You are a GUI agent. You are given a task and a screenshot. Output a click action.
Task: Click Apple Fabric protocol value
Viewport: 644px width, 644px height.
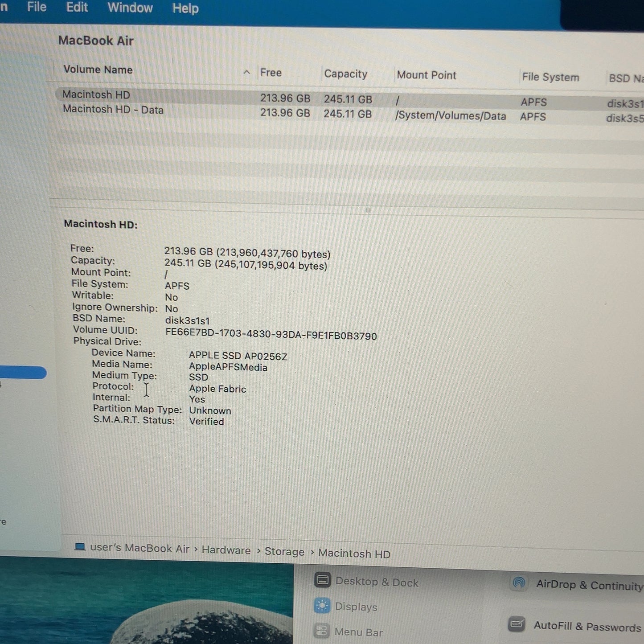coord(217,389)
